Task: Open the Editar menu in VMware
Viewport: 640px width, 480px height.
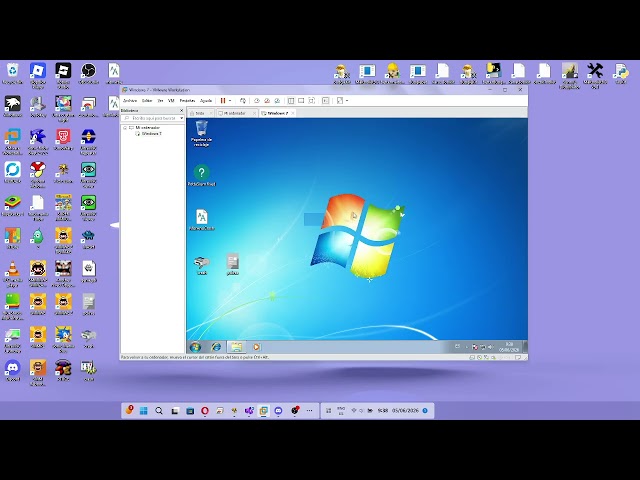Action: coord(147,100)
